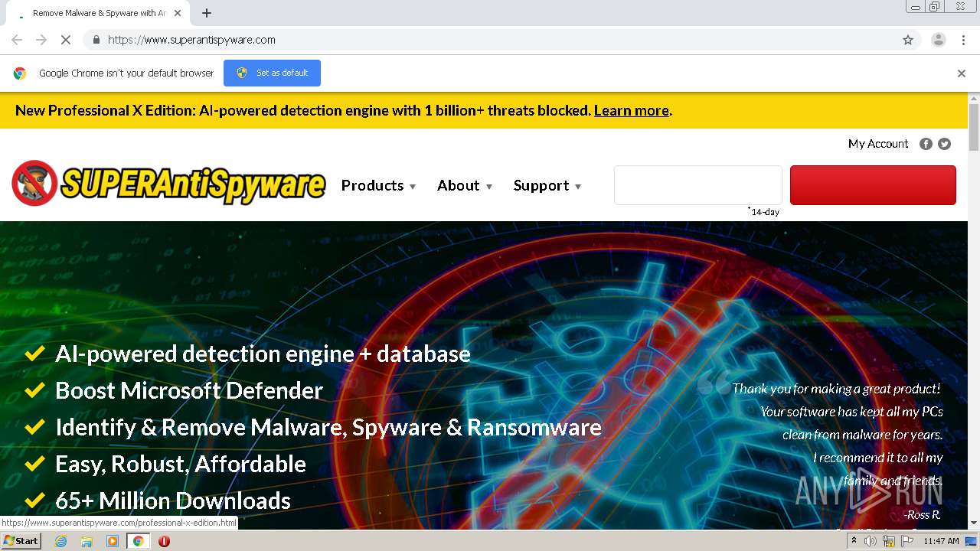This screenshot has height=551, width=980.
Task: Open the Chrome three-dot menu
Action: (963, 40)
